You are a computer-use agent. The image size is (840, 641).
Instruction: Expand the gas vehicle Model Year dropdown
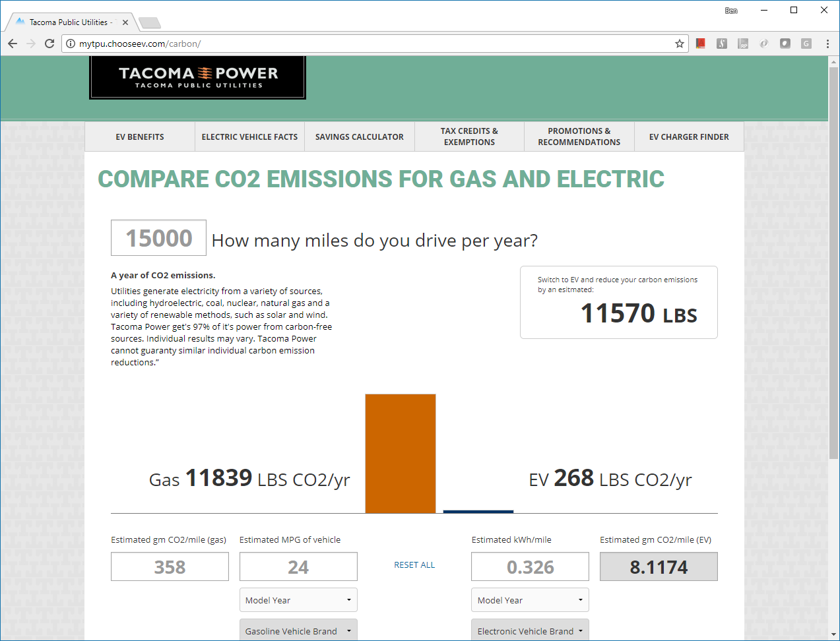298,600
